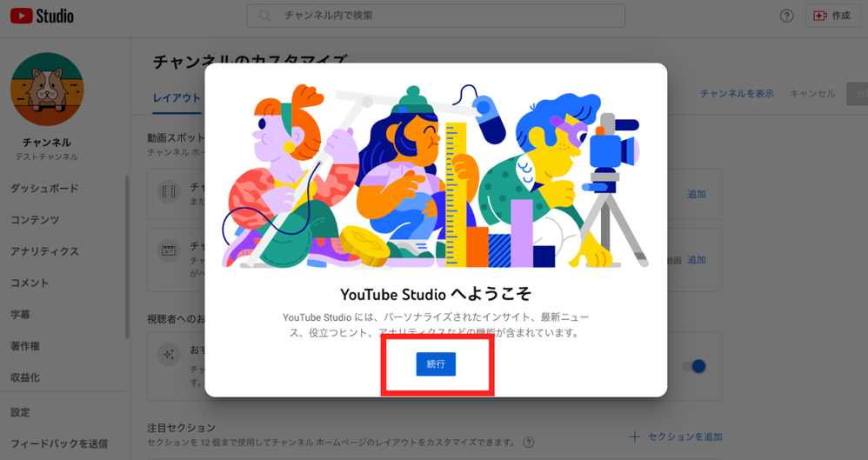Open ダッシュボード in the sidebar

44,188
